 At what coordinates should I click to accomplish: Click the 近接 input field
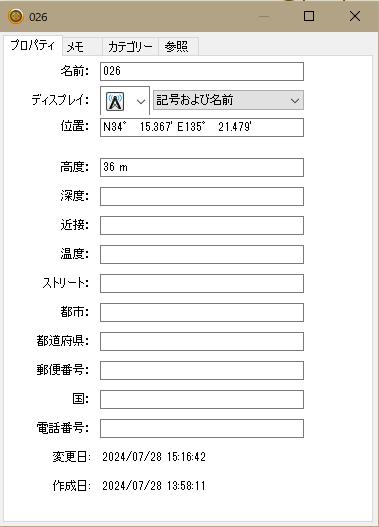pyautogui.click(x=202, y=225)
